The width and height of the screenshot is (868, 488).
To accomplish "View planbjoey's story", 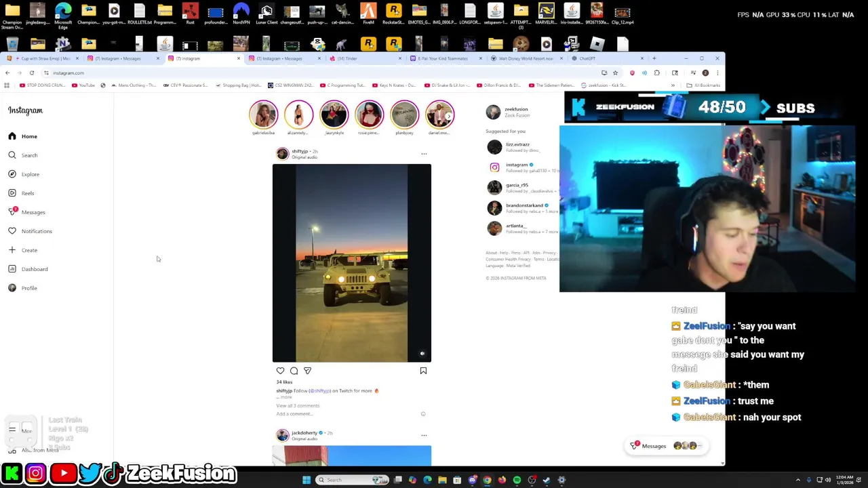I will pos(404,115).
